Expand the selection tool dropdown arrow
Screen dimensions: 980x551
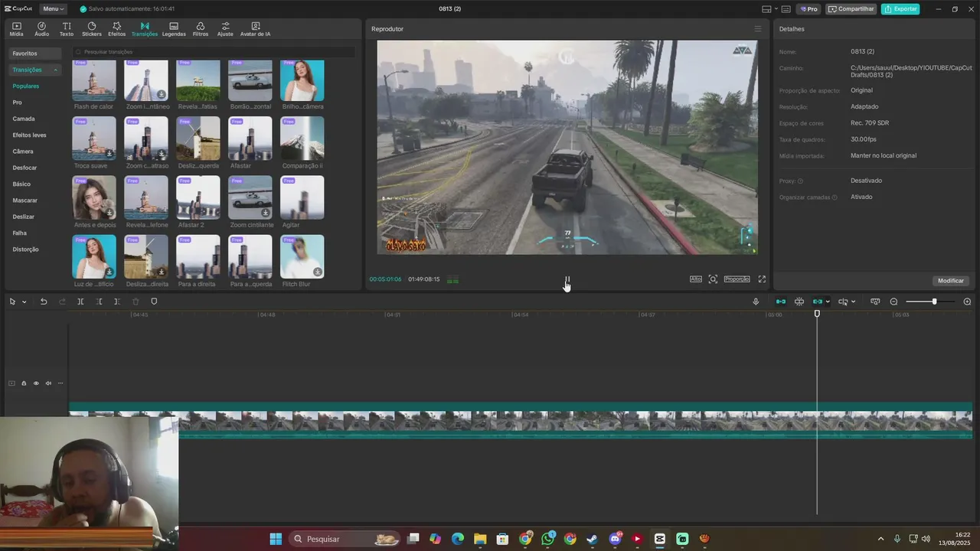click(24, 302)
